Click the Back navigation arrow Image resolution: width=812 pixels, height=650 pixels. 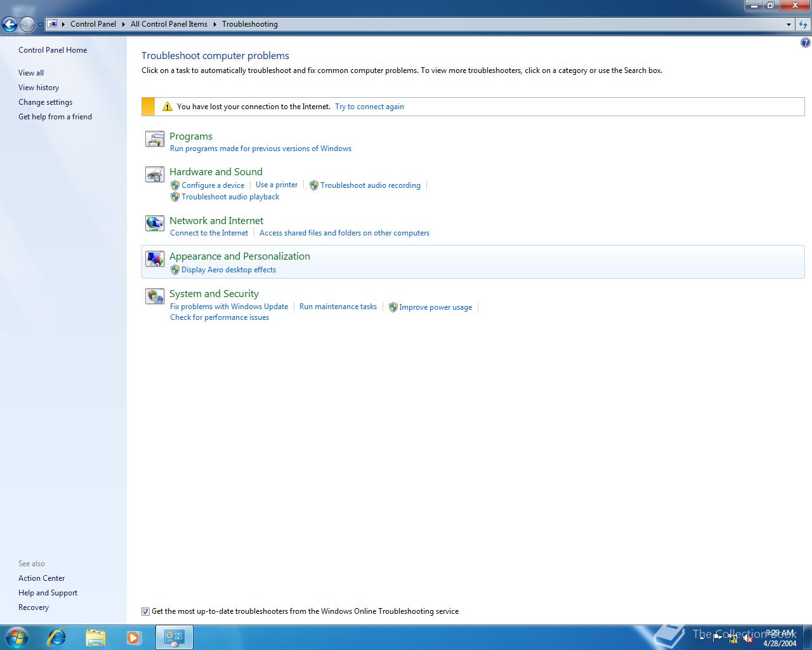point(10,24)
